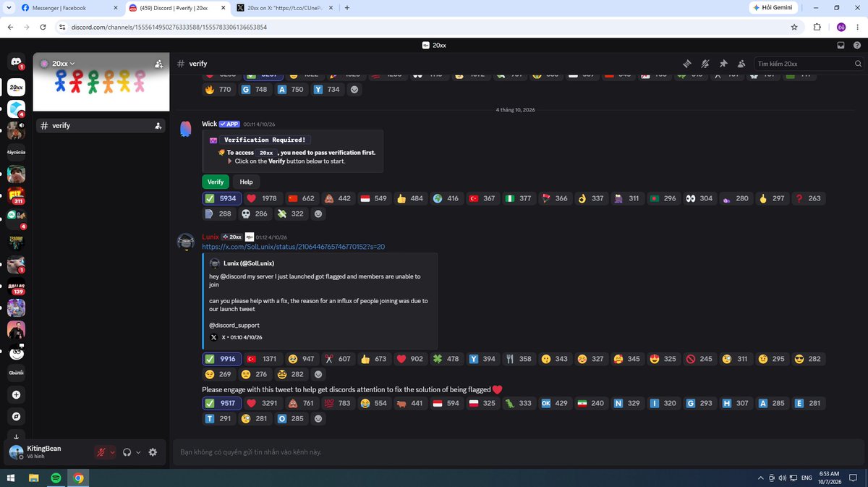
Task: Open the Discord inbox icon
Action: point(841,45)
